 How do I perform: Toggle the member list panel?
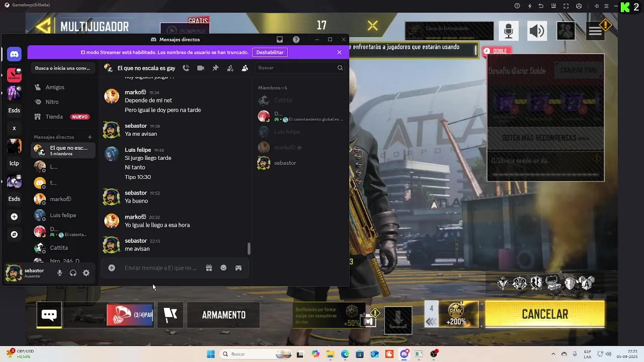click(x=245, y=68)
